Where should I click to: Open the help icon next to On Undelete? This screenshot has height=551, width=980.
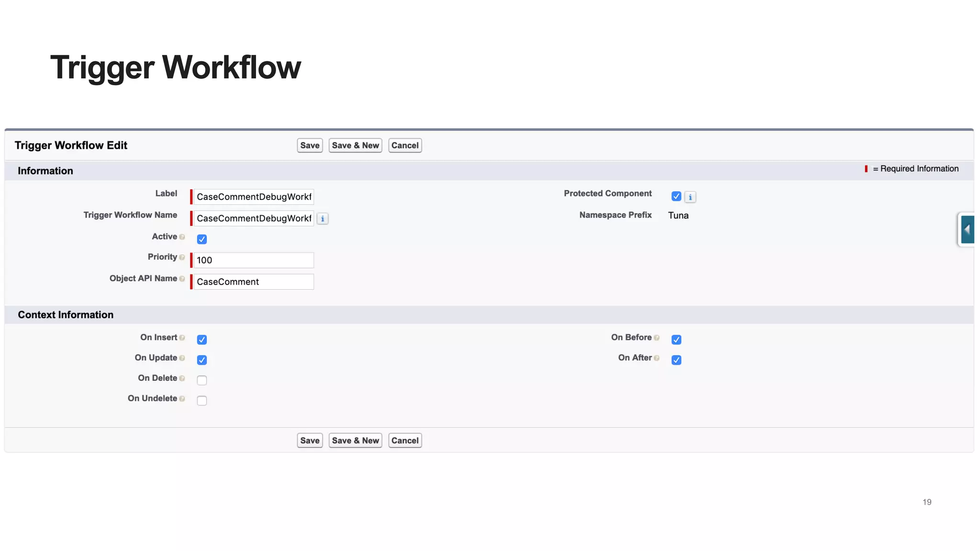point(182,398)
